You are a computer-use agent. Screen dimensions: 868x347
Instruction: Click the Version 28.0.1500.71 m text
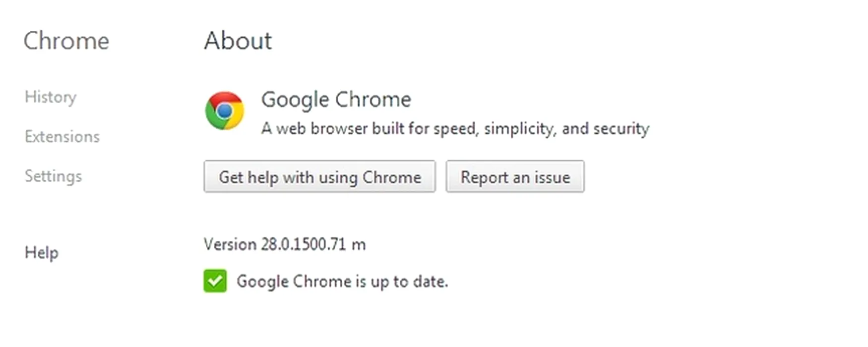(x=285, y=244)
